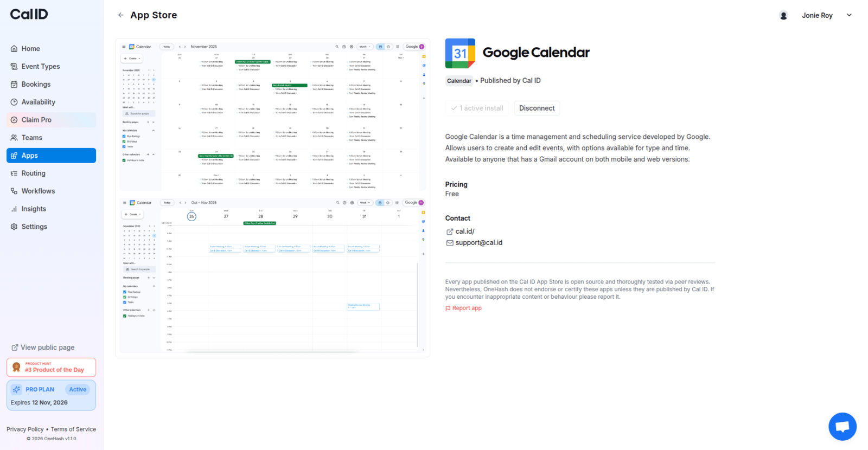Open the Claim Pro item
Image resolution: width=868 pixels, height=450 pixels.
click(51, 120)
